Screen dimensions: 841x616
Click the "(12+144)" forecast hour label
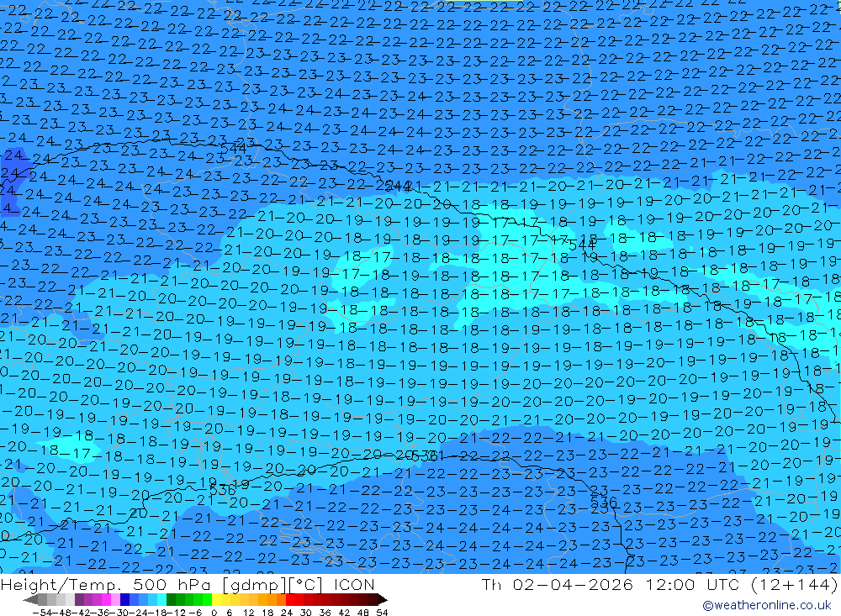795,584
